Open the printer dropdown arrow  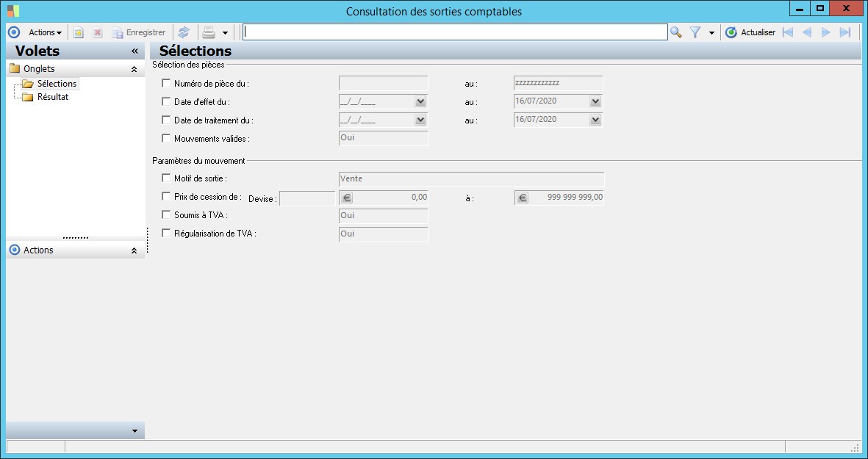point(225,32)
